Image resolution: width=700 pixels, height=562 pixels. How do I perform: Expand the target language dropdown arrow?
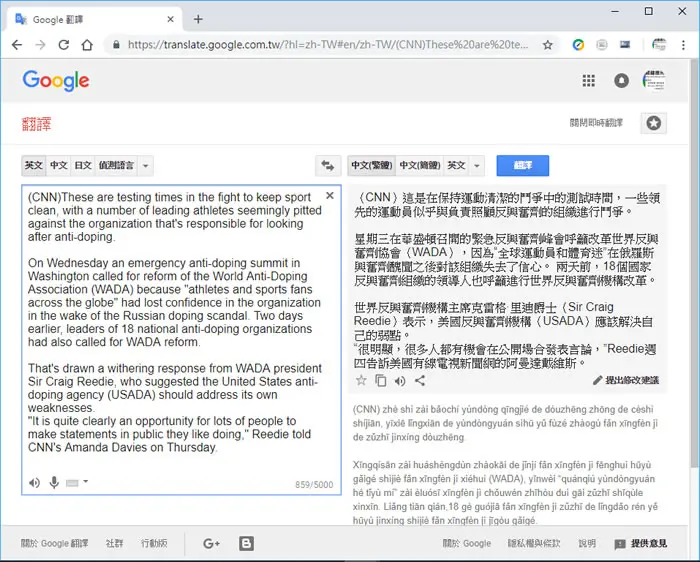(x=477, y=166)
